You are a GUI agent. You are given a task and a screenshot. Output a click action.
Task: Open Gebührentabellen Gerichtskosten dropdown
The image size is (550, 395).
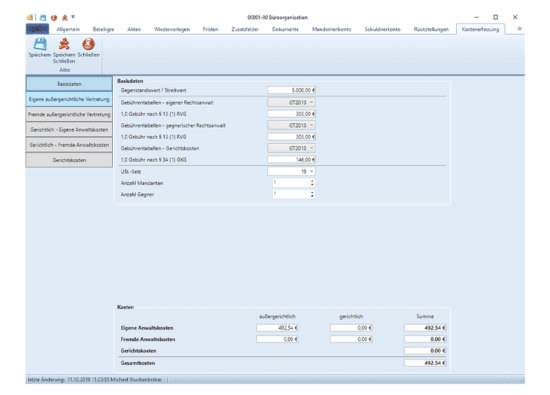(291, 148)
